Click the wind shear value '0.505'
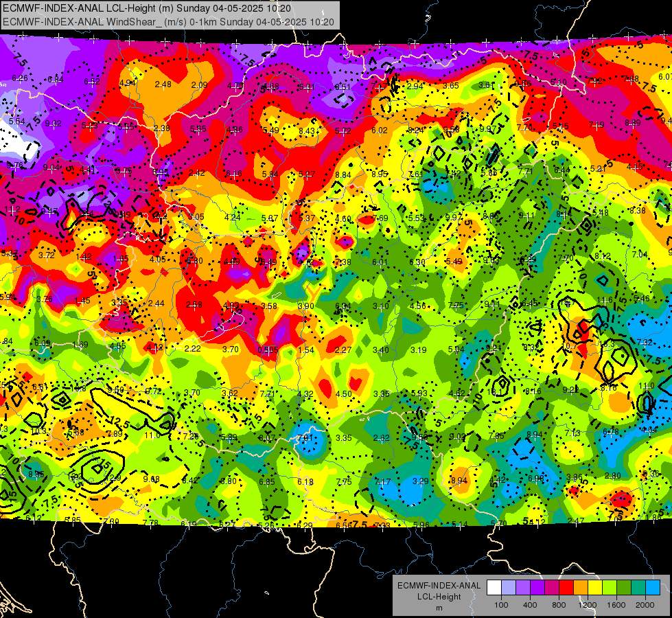The width and height of the screenshot is (672, 618). pos(268,350)
